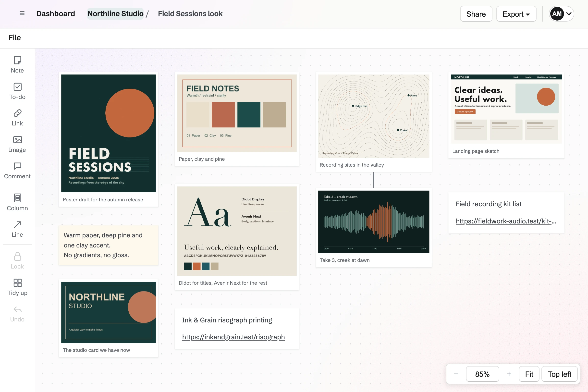Select the landing page sketch image
This screenshot has width=588, height=392.
(x=506, y=109)
